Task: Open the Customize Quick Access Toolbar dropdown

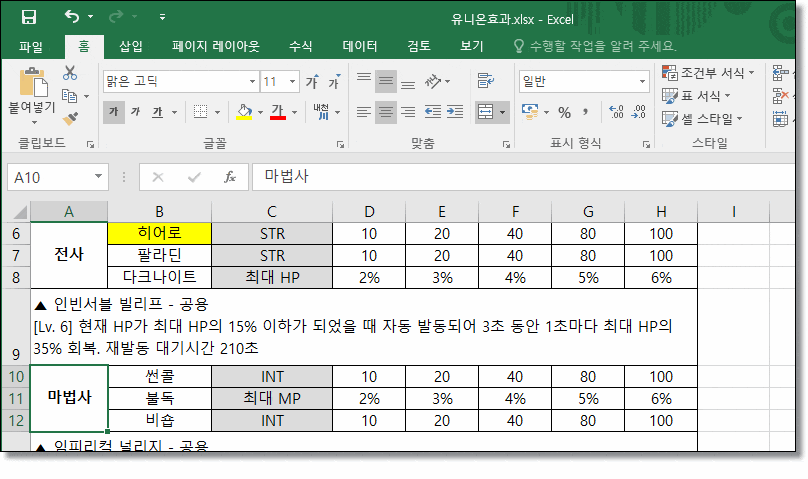Action: point(162,17)
